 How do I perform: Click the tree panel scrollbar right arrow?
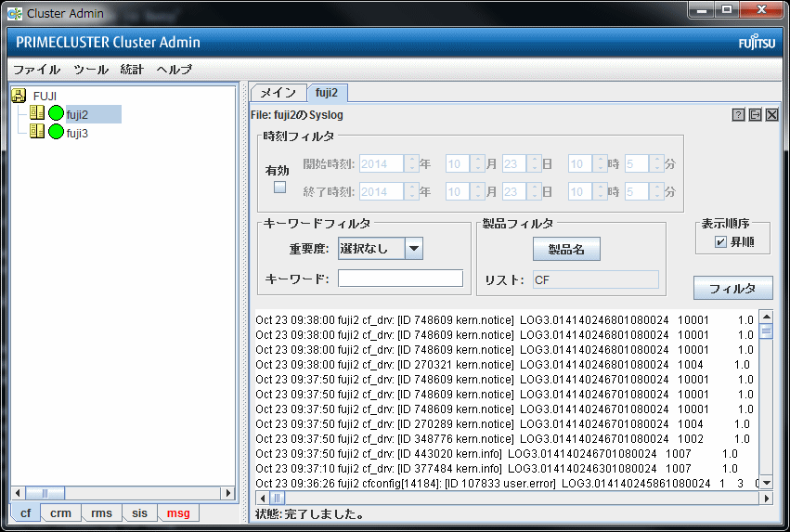click(228, 493)
